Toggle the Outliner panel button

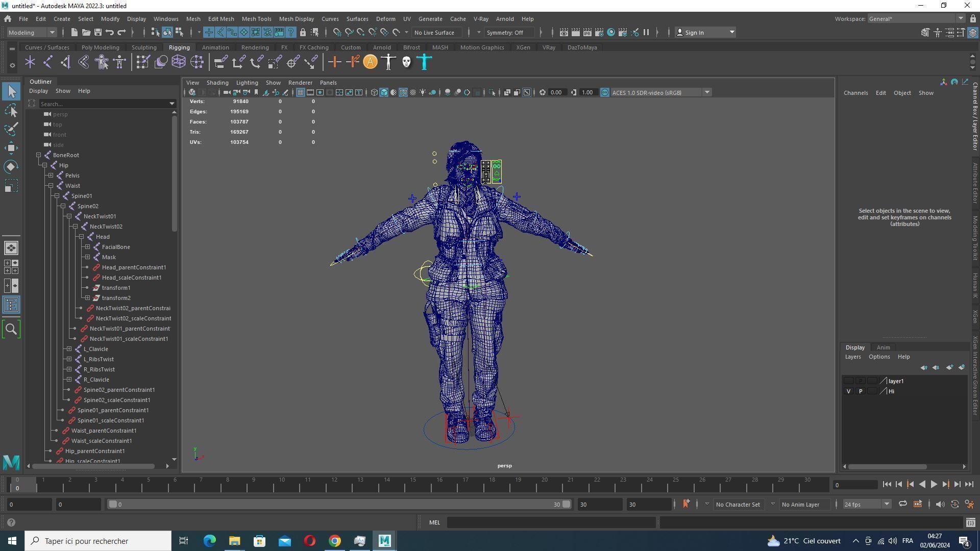11,305
